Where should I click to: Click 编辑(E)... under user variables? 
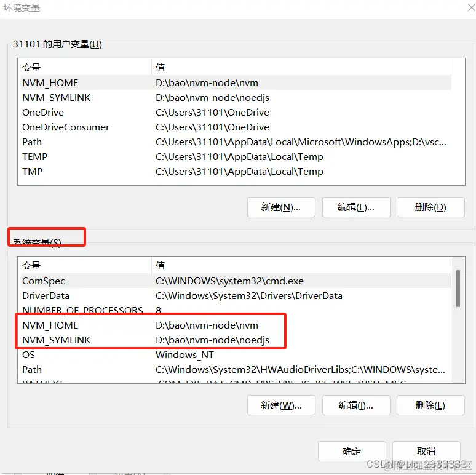tap(356, 207)
